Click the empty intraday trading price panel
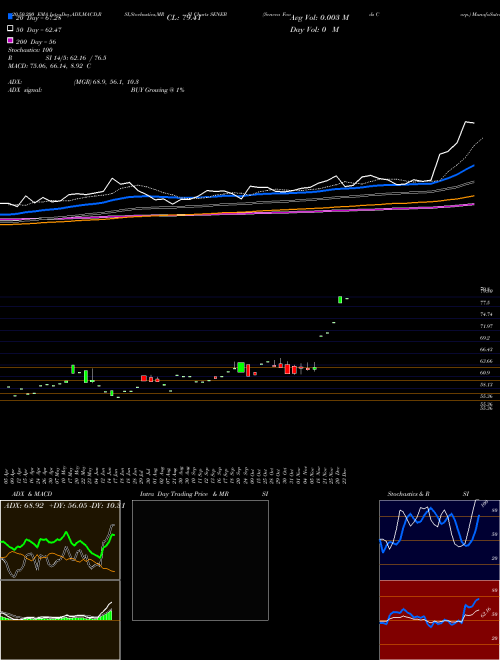The height and width of the screenshot is (660, 500). 200,560
